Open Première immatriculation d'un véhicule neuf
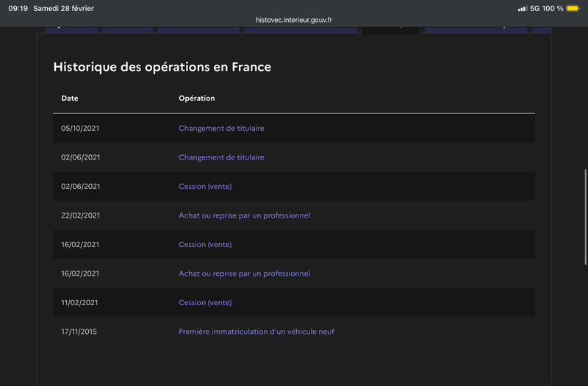 pyautogui.click(x=257, y=332)
